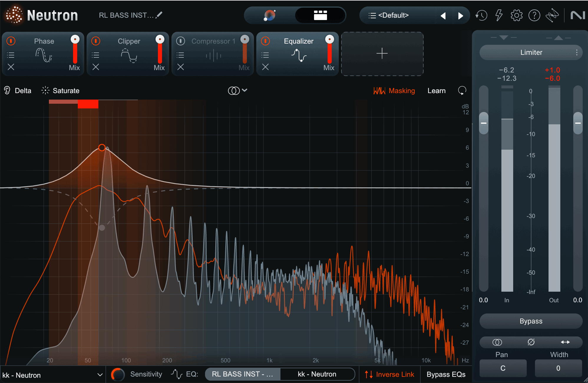Click the Width value field
This screenshot has height=383, width=588.
click(558, 368)
